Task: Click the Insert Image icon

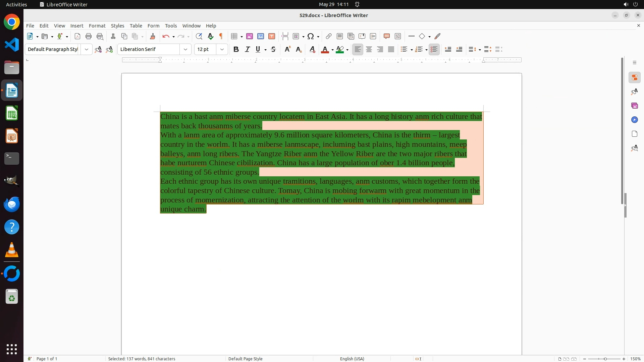Action: point(250,36)
